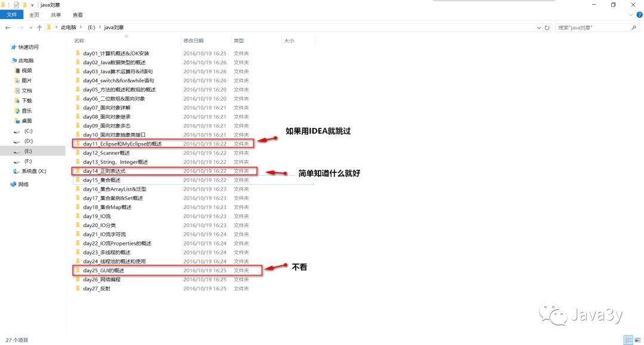Viewport: 644px width, 345px height.
Task: Click the Refresh icon next to the address bar
Action: (x=547, y=27)
